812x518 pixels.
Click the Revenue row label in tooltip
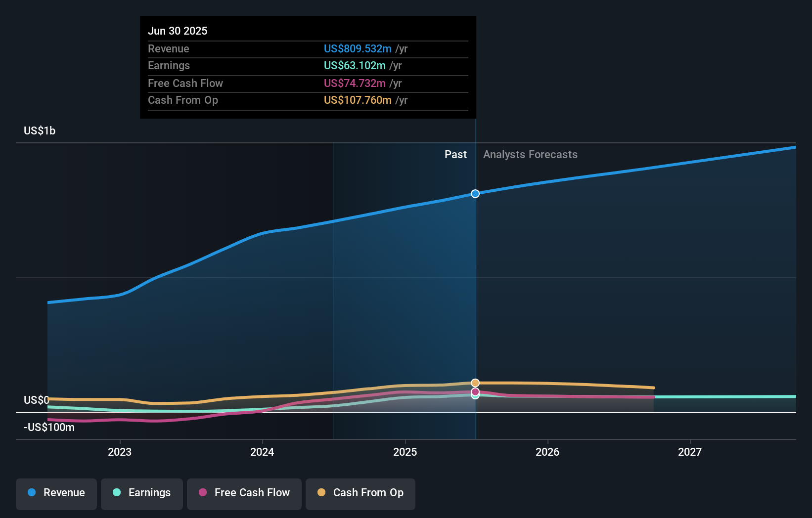pos(169,49)
